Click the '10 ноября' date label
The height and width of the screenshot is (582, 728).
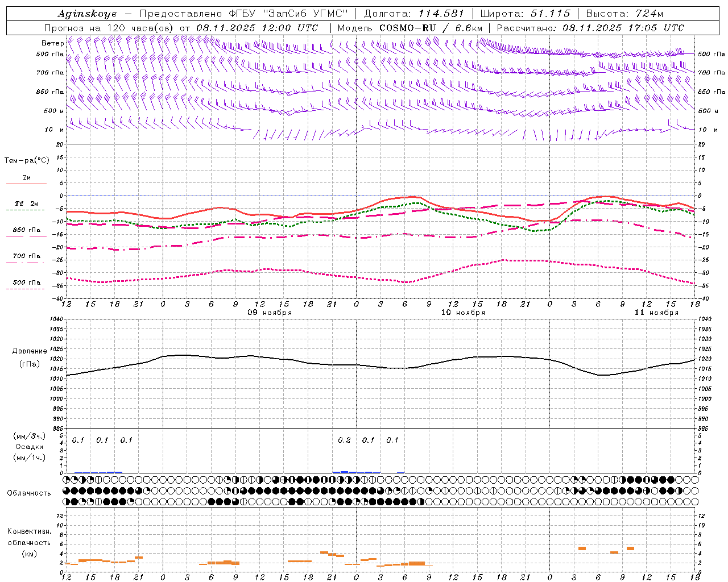464,313
